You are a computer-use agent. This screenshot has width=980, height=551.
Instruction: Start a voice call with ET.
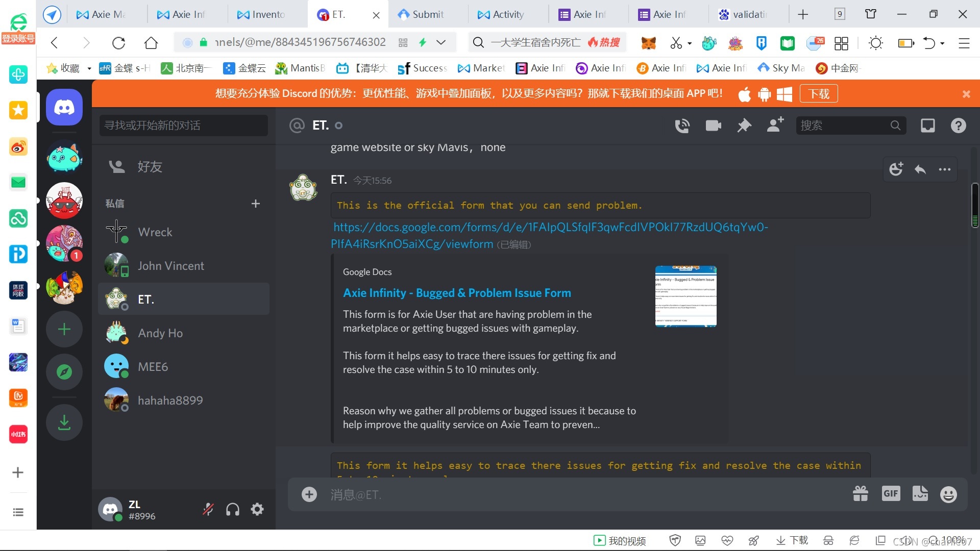(x=682, y=126)
